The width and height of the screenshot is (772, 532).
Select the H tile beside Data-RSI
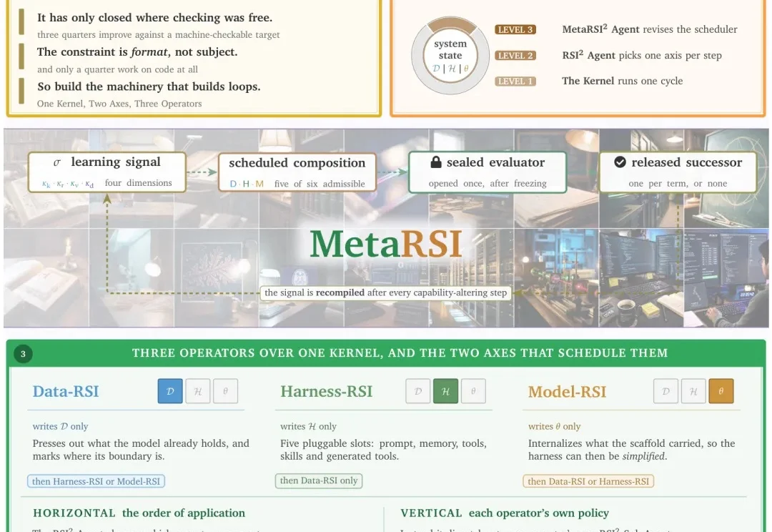click(198, 391)
